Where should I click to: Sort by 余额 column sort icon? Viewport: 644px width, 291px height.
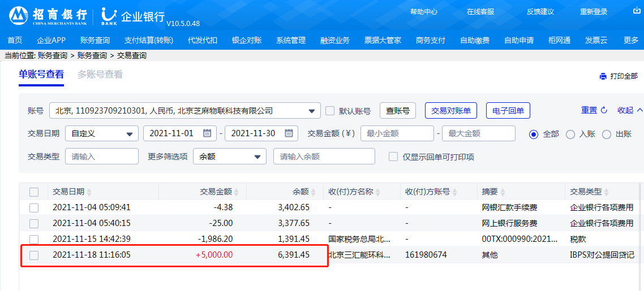coord(313,192)
